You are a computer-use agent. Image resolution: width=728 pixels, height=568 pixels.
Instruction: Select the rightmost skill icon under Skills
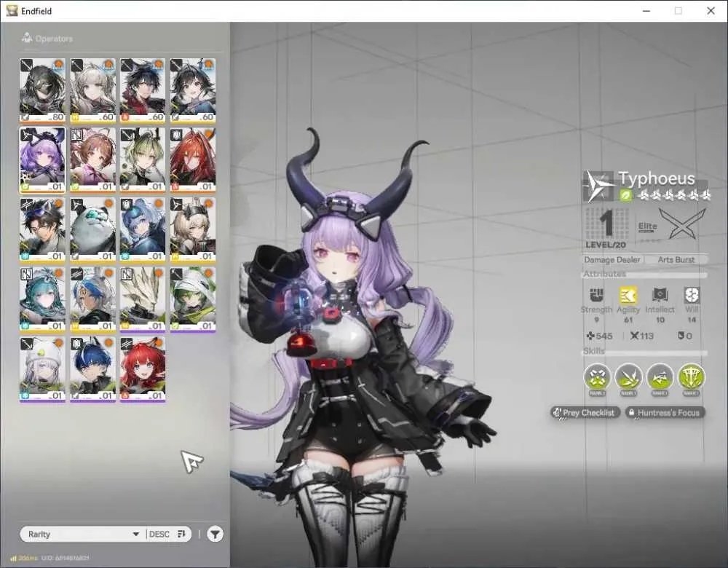[x=692, y=377]
